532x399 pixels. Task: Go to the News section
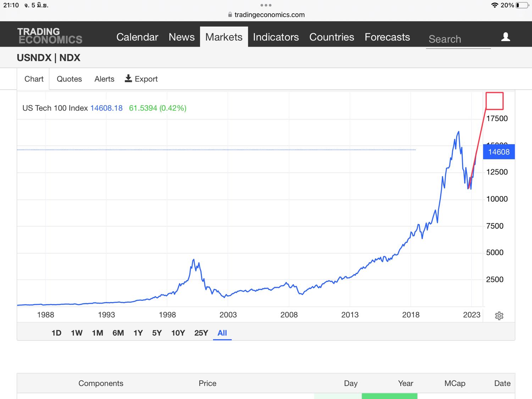pyautogui.click(x=182, y=37)
